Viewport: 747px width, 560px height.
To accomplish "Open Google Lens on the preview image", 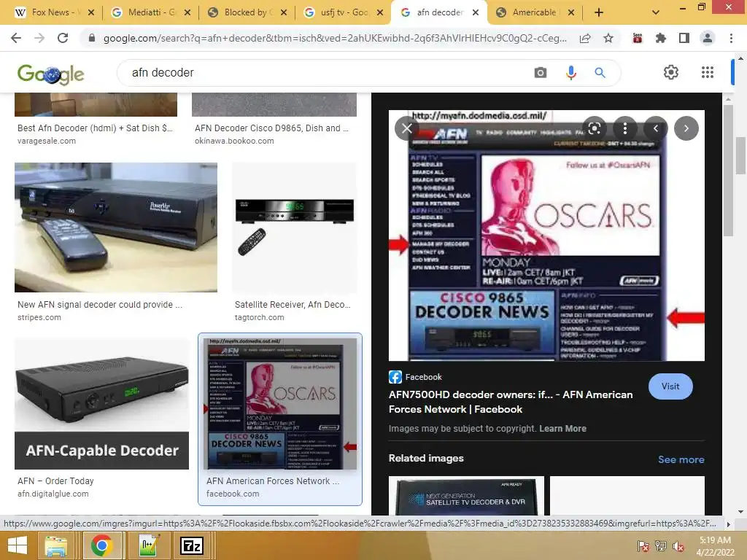I will (x=595, y=128).
